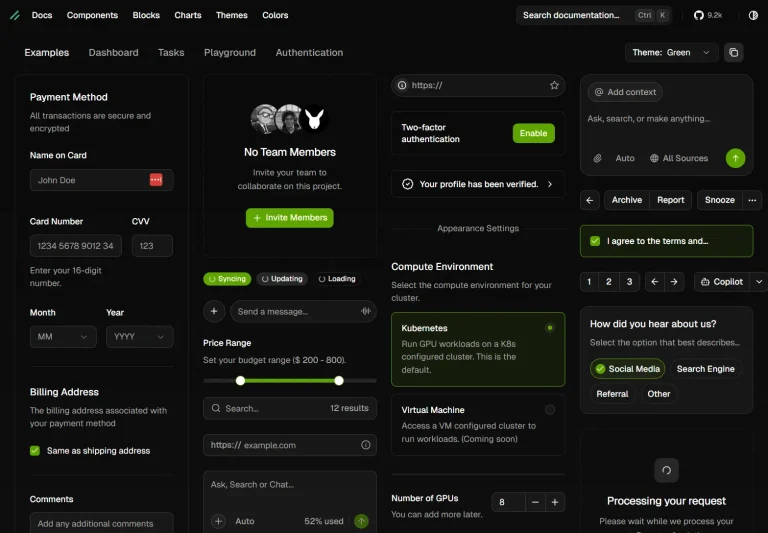Click plus icon beside Auto in chat box
This screenshot has width=768, height=533.
pyautogui.click(x=218, y=521)
